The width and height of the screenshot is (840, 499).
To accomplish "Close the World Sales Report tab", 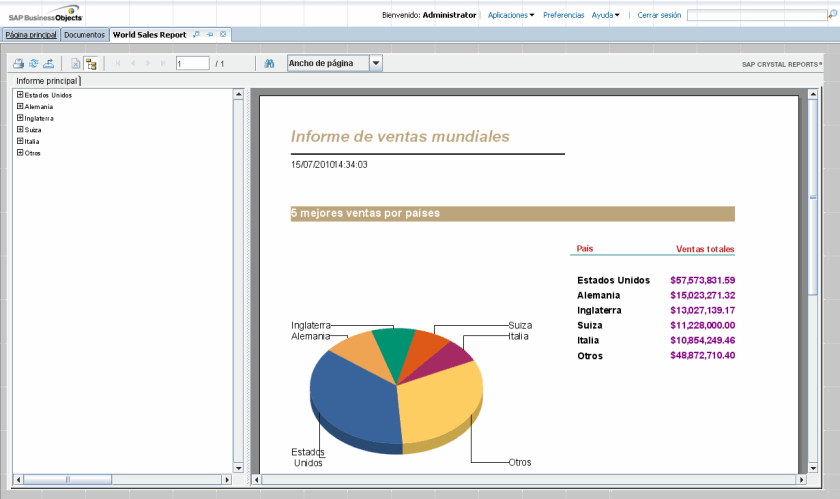I will (223, 34).
